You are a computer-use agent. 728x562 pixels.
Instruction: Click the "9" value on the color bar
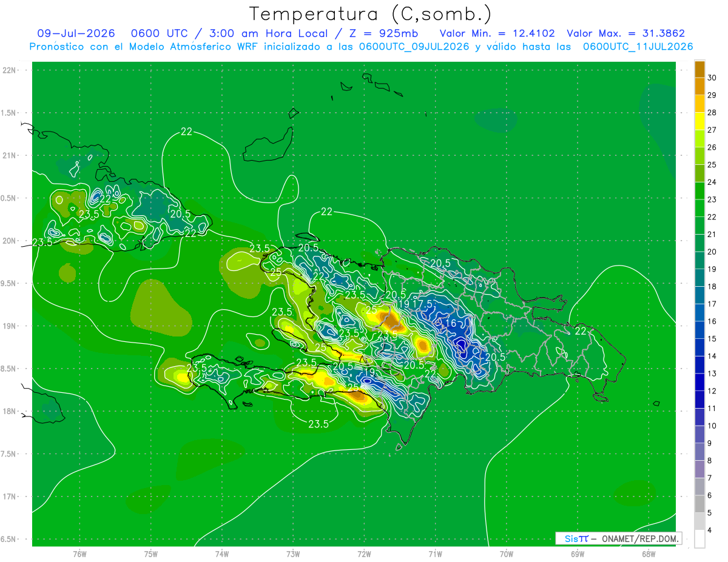(x=710, y=444)
